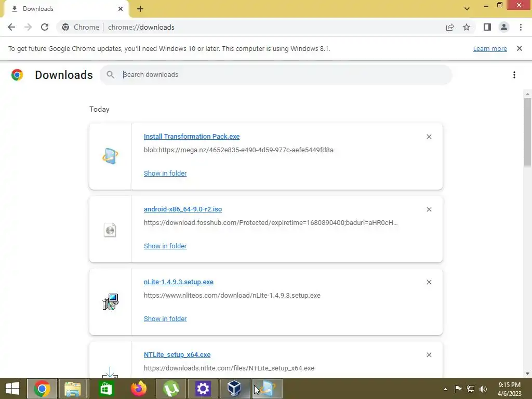Remove android-x86_64-9.0-r2.iso from list

[429, 209]
